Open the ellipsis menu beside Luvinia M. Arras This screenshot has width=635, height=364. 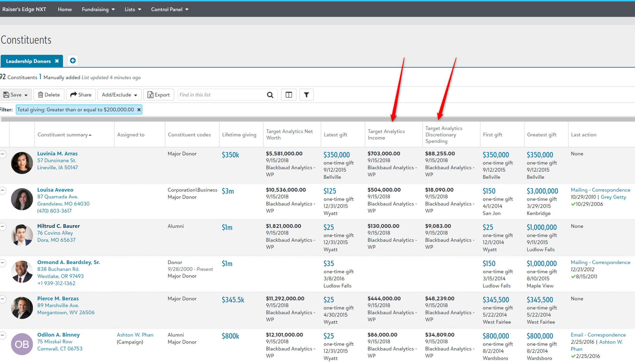[3, 154]
